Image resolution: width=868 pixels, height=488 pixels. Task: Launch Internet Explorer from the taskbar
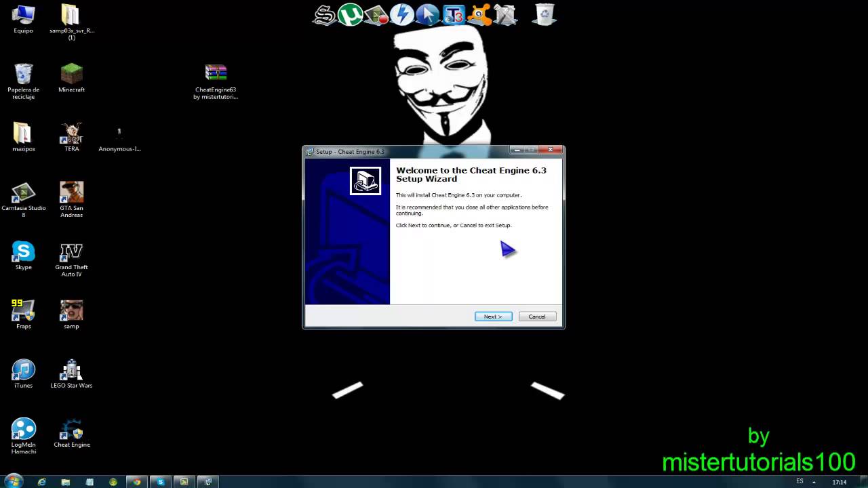[x=42, y=482]
